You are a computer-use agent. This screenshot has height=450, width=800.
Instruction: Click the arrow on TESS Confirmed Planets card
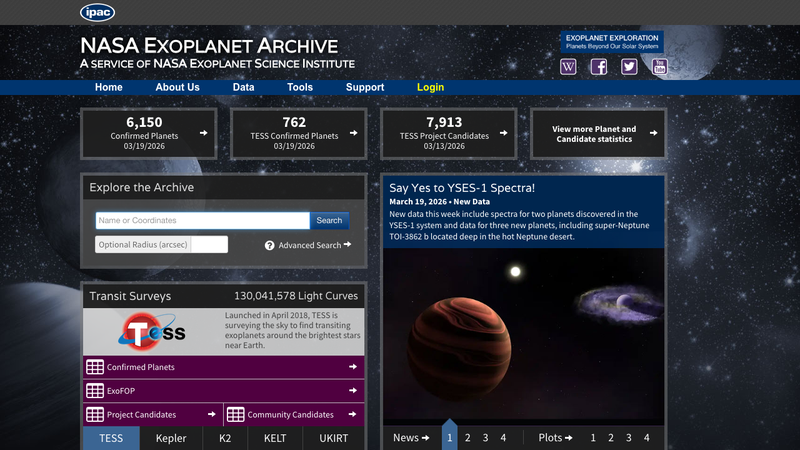(354, 133)
